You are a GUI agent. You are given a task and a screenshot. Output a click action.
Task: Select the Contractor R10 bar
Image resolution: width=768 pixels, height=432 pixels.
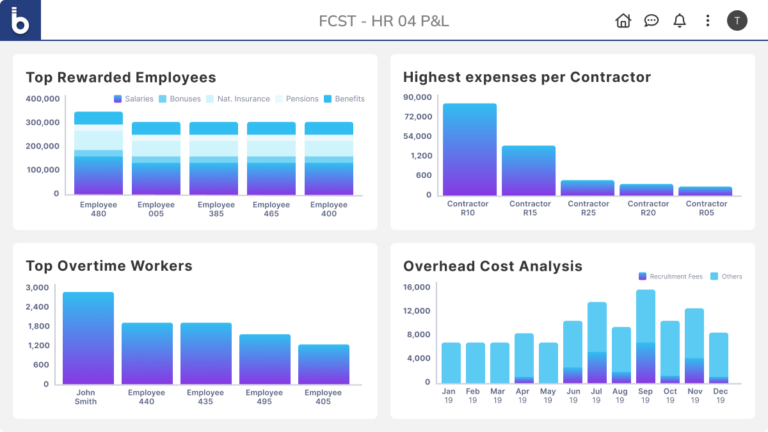click(470, 150)
